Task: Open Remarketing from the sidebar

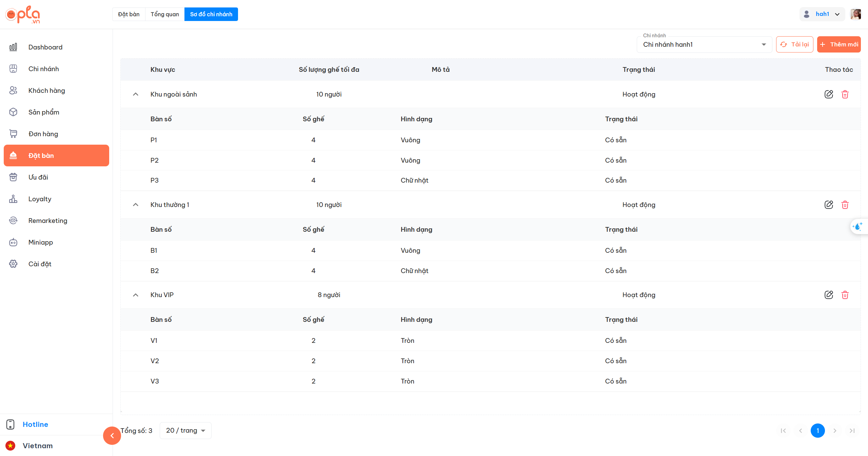Action: click(47, 221)
